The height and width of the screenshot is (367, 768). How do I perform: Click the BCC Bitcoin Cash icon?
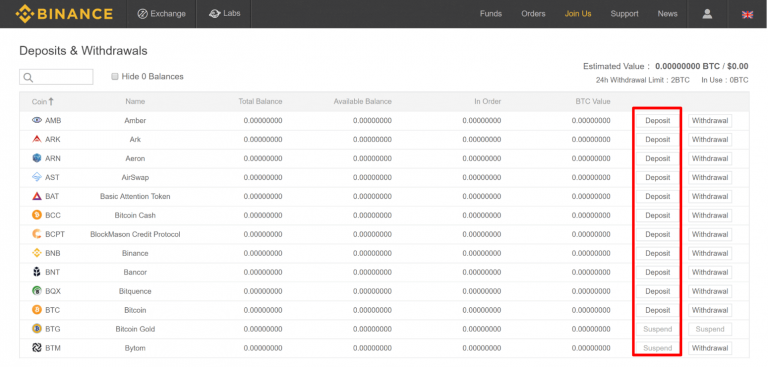pyautogui.click(x=37, y=215)
